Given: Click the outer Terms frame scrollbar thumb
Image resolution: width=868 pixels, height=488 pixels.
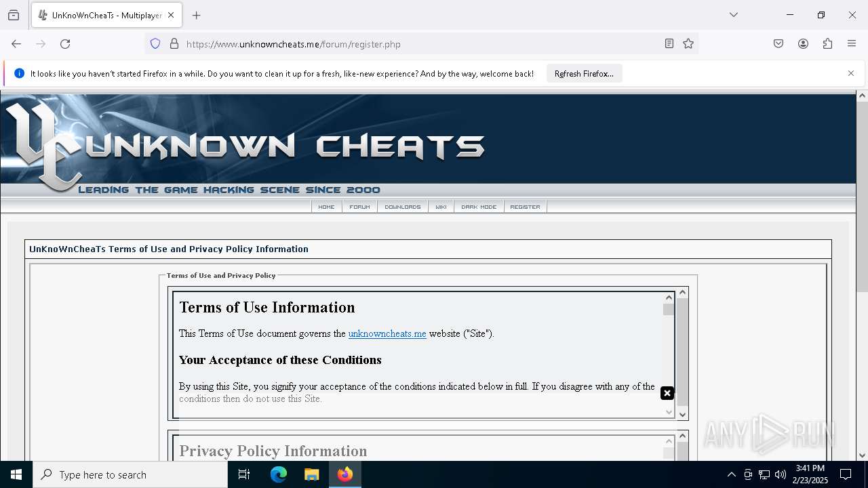Looking at the screenshot, I should 683,352.
